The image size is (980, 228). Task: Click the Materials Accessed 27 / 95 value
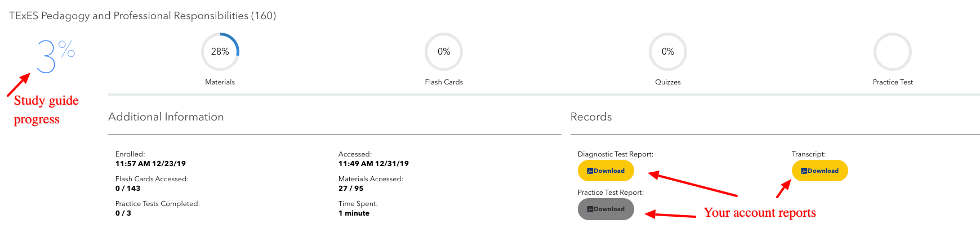[x=351, y=189]
